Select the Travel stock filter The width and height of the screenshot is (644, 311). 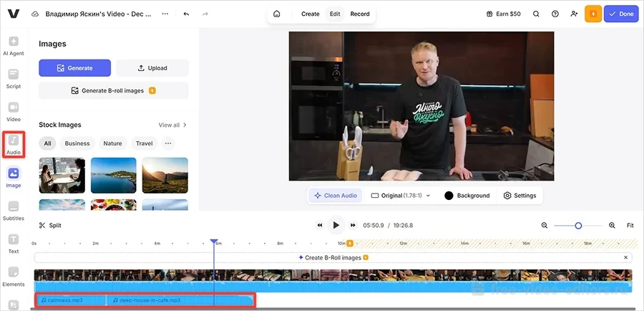click(x=144, y=143)
